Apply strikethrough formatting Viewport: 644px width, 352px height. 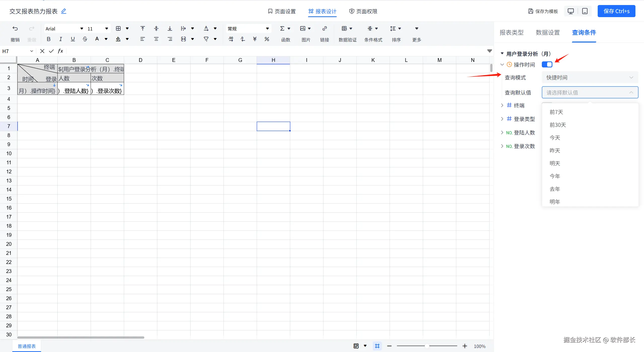click(85, 39)
